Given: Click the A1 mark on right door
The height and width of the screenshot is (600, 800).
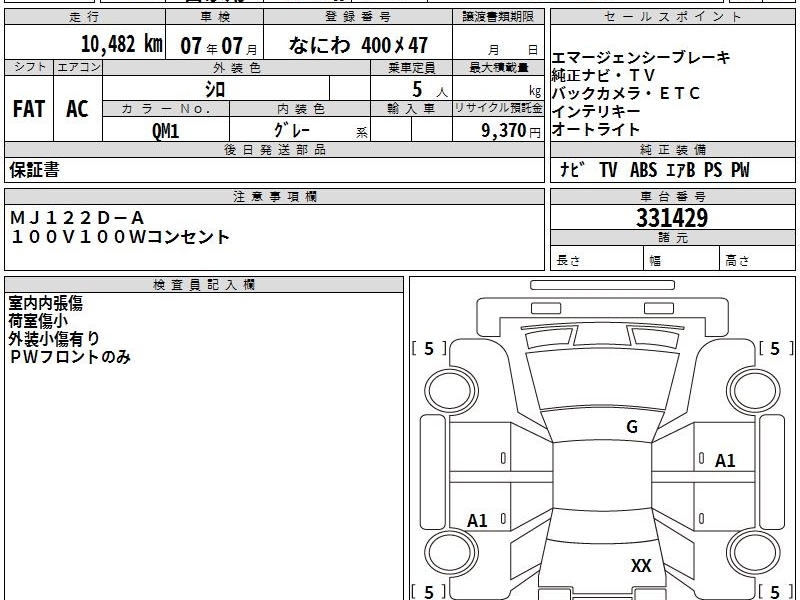Looking at the screenshot, I should [x=725, y=461].
